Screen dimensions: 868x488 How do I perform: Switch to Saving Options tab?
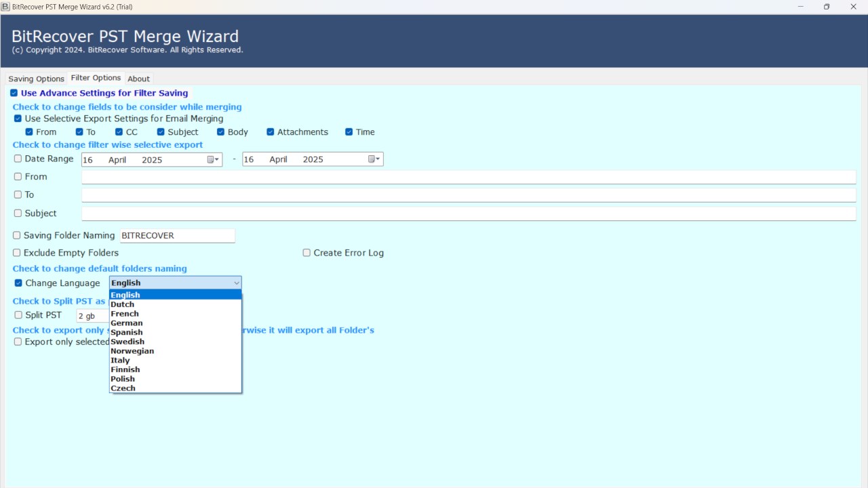tap(36, 79)
